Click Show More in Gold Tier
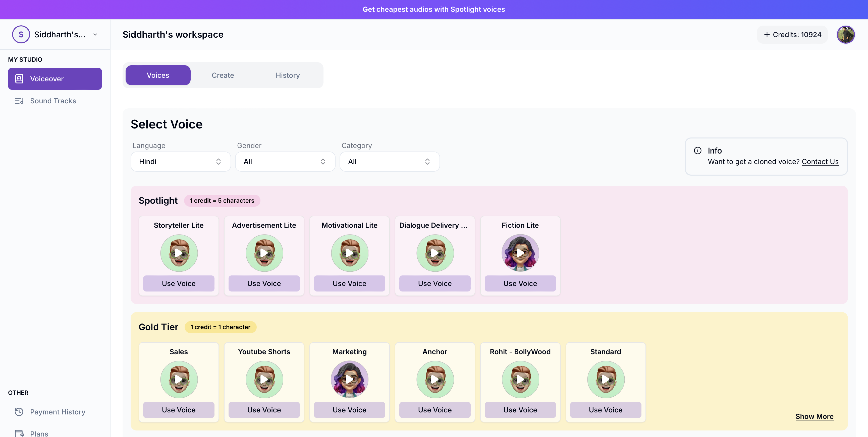The height and width of the screenshot is (437, 868). pyautogui.click(x=814, y=416)
